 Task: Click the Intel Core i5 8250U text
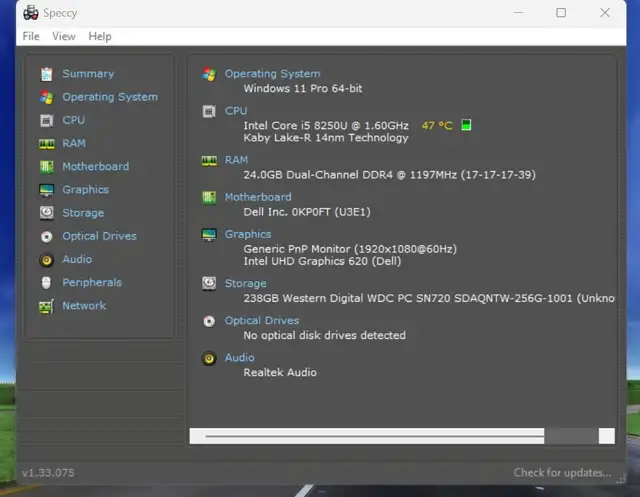326,125
